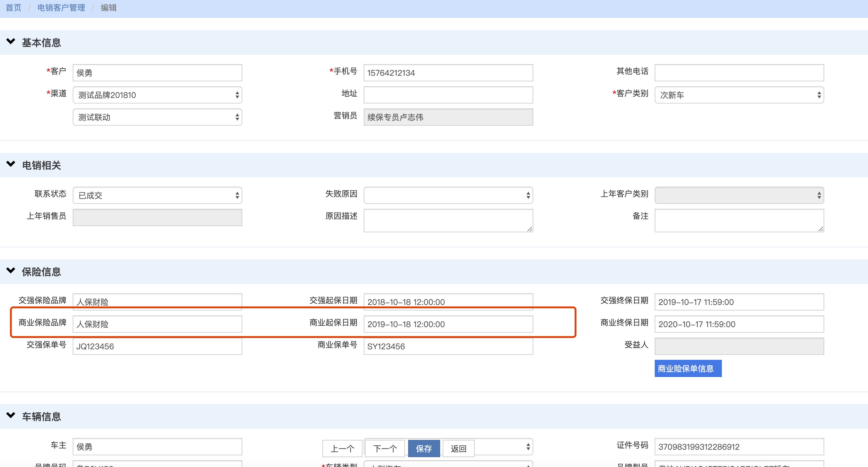Open the 失败原因 dropdown

[x=448, y=195]
